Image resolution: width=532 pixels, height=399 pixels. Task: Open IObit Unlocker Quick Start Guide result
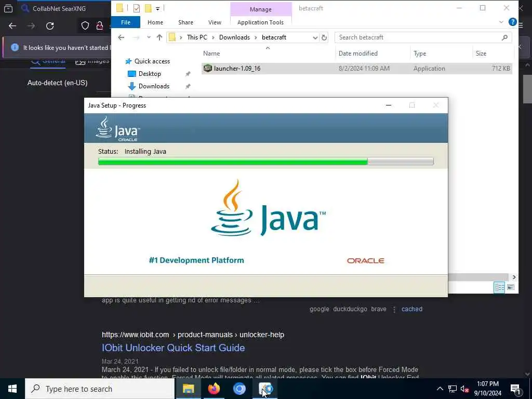coord(173,348)
